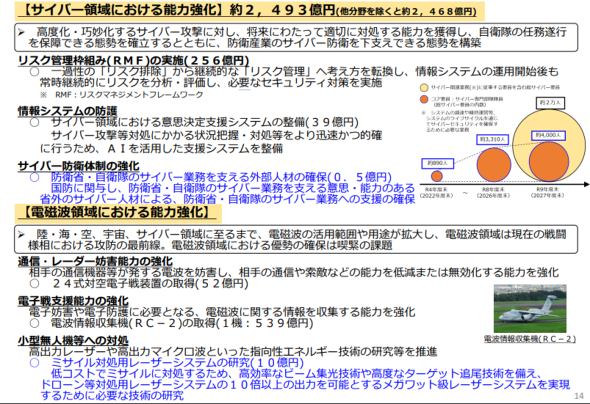Click the heading 情報システムの防護
Image resolution: width=590 pixels, height=404 pixels.
pos(67,111)
